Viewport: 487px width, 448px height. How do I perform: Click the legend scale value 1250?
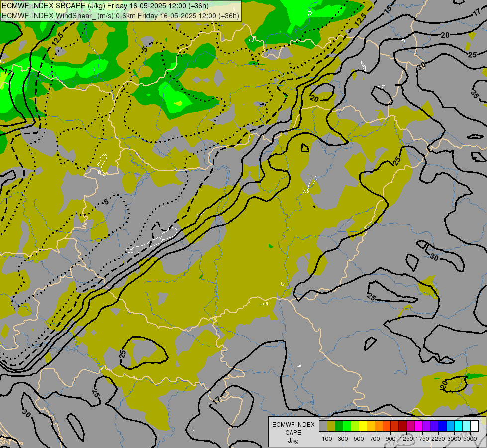click(406, 439)
